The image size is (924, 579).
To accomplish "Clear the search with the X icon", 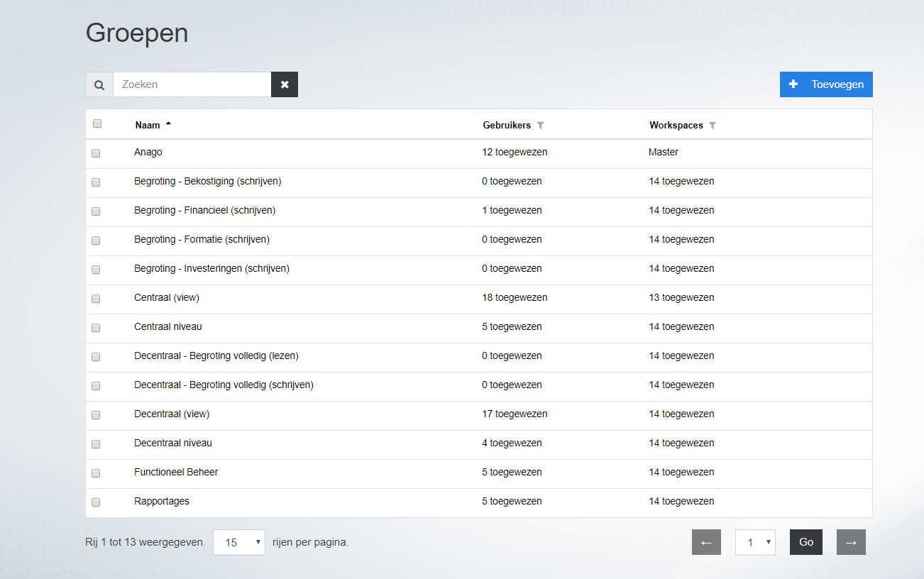I will 285,84.
